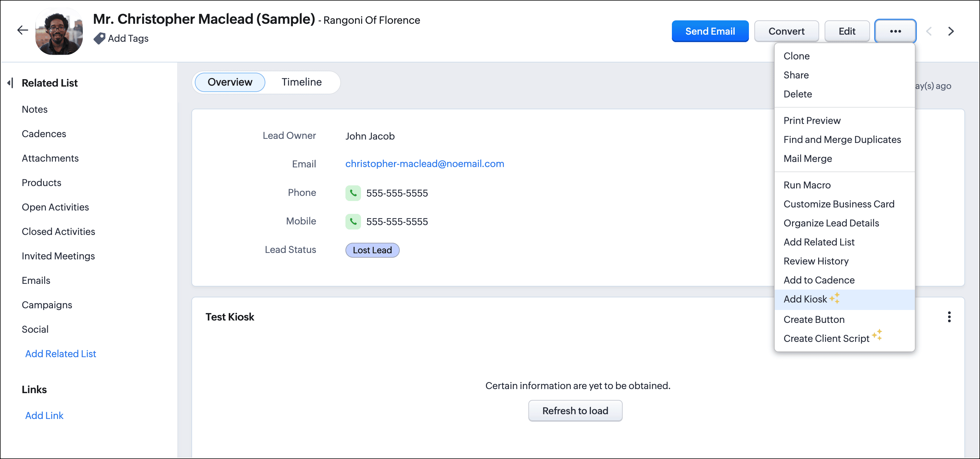Go to next record arrow
This screenshot has width=980, height=459.
pyautogui.click(x=951, y=31)
